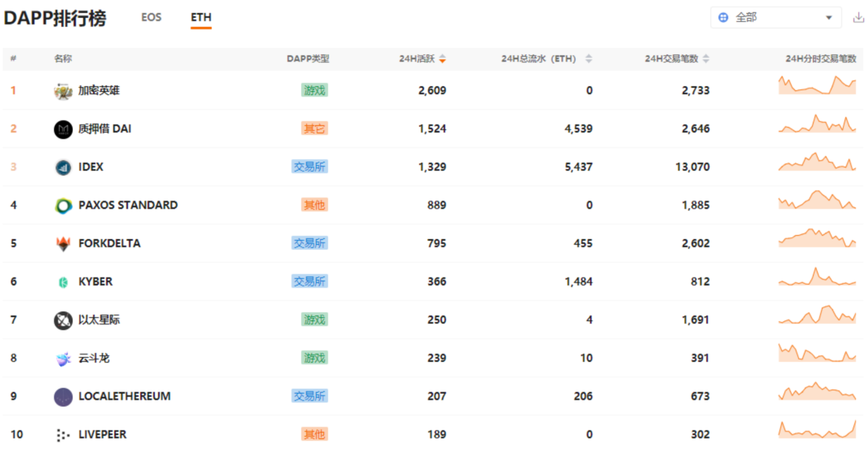Viewport: 868px width, 470px height.
Task: Sort by 24H交易笔数 arrow icon
Action: pos(705,59)
